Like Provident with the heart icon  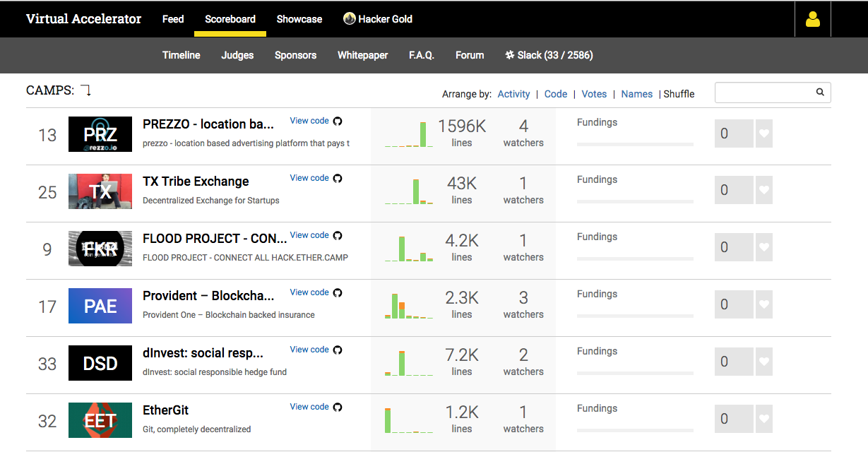763,304
